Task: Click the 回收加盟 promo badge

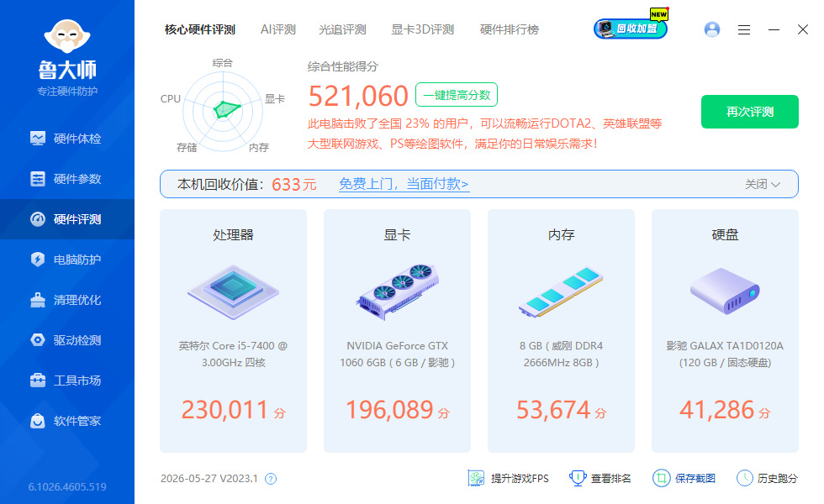Action: (x=631, y=27)
